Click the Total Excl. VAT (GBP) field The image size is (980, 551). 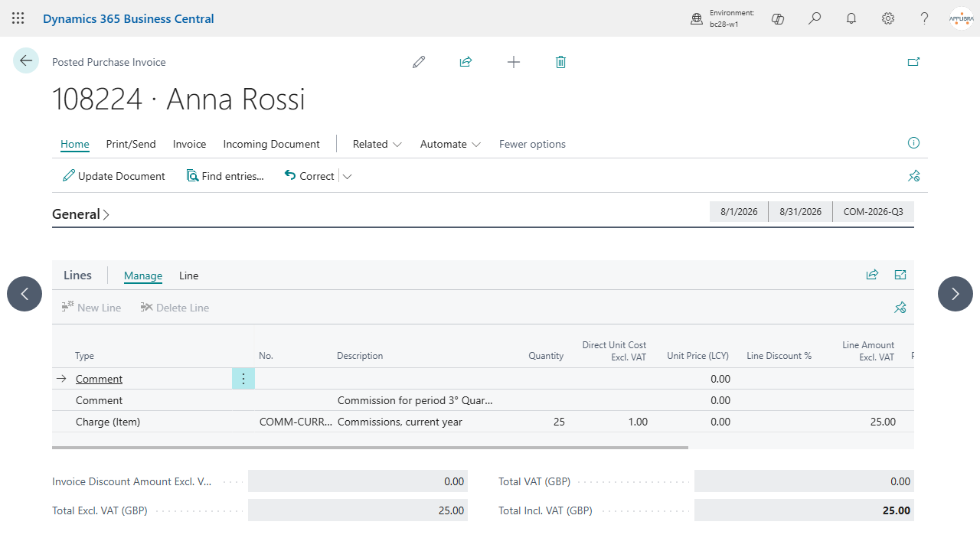click(x=358, y=510)
